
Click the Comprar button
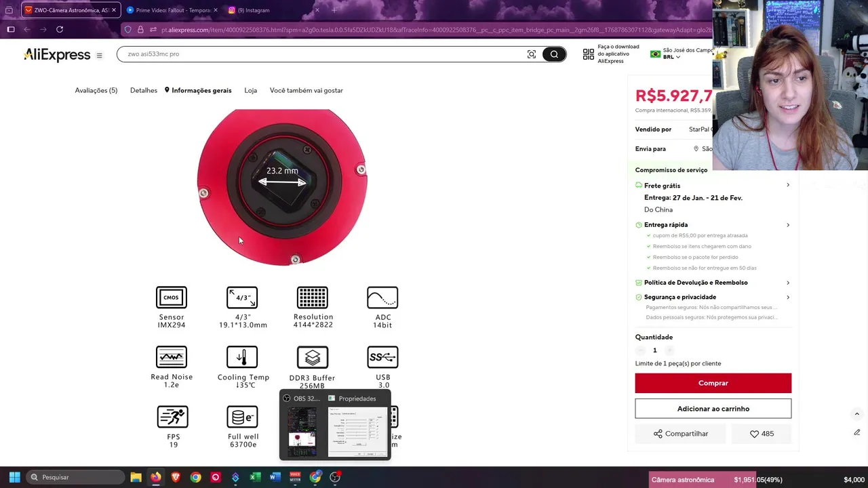pyautogui.click(x=713, y=383)
